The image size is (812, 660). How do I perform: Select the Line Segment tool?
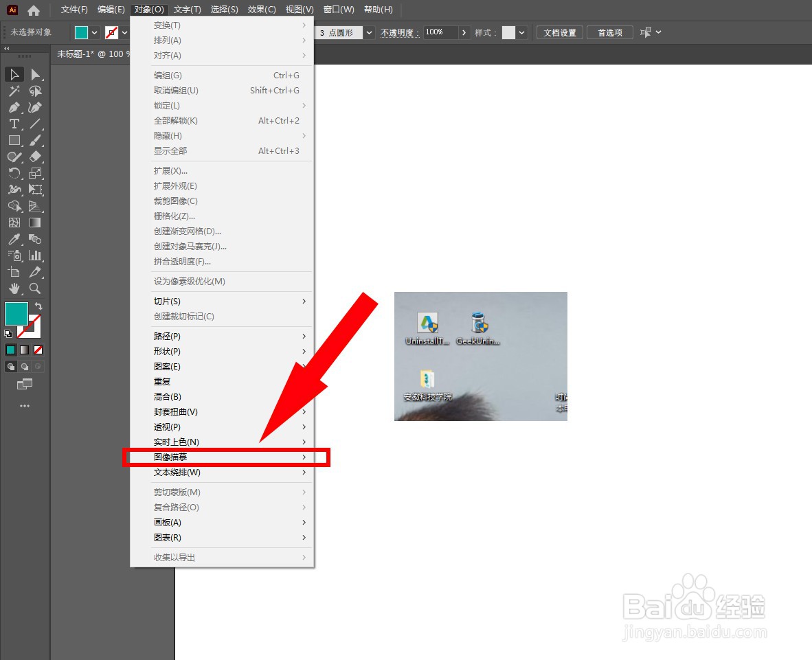(35, 124)
